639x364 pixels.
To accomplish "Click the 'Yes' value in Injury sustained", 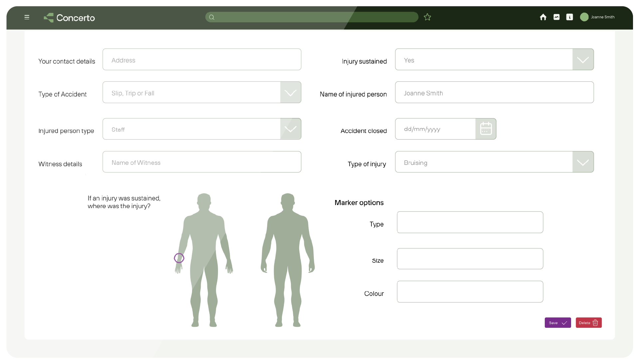I will click(x=409, y=61).
